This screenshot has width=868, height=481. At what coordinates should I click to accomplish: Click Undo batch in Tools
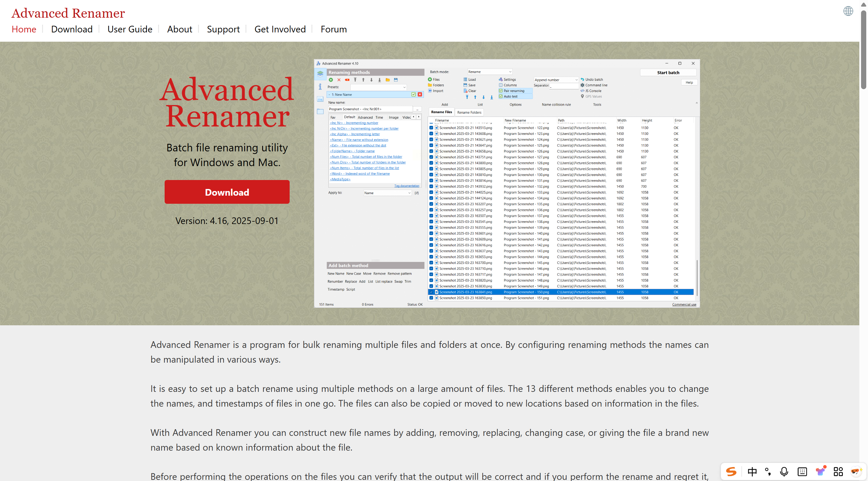[x=592, y=80]
